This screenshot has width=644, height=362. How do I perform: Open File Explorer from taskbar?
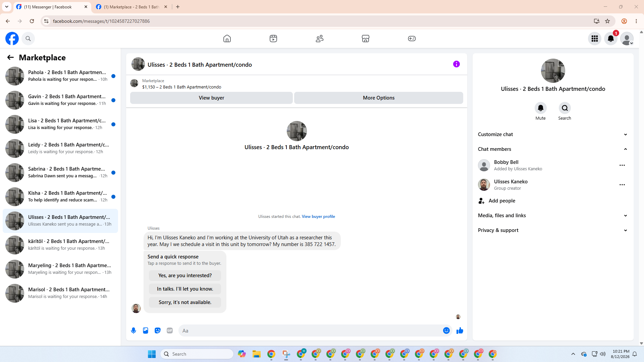pos(257,354)
